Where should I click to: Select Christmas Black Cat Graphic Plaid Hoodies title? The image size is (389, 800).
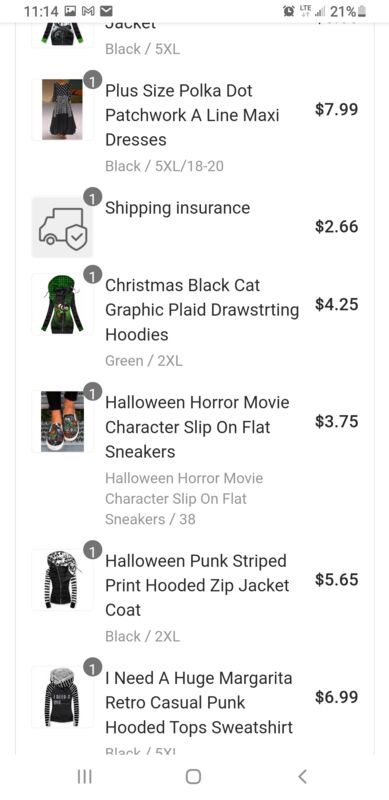(202, 310)
